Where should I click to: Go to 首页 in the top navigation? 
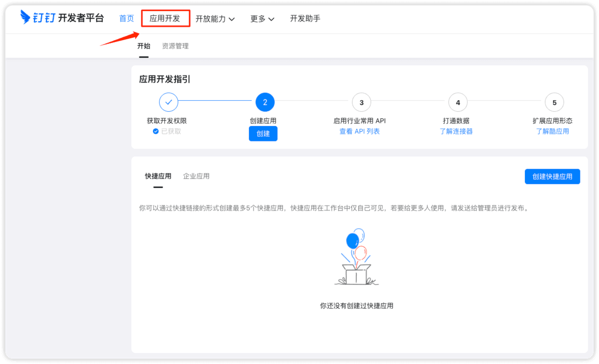click(x=127, y=19)
